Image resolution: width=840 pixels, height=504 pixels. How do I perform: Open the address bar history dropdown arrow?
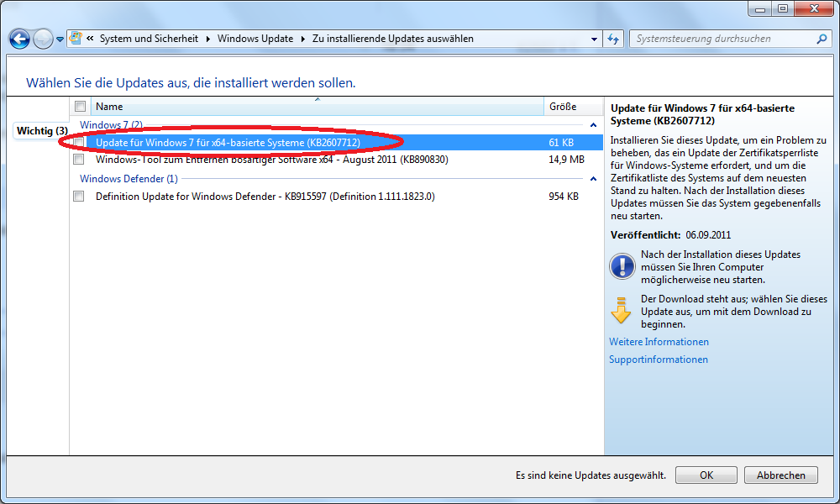click(594, 39)
